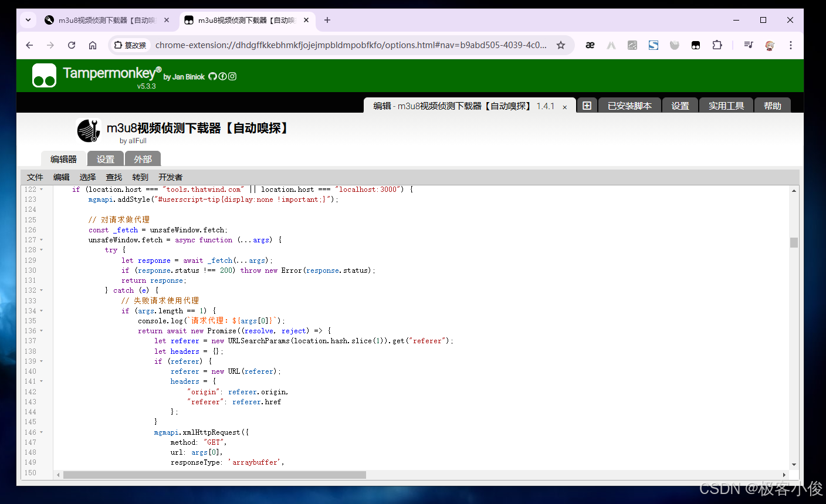
Task: Click the browser home icon
Action: click(93, 45)
